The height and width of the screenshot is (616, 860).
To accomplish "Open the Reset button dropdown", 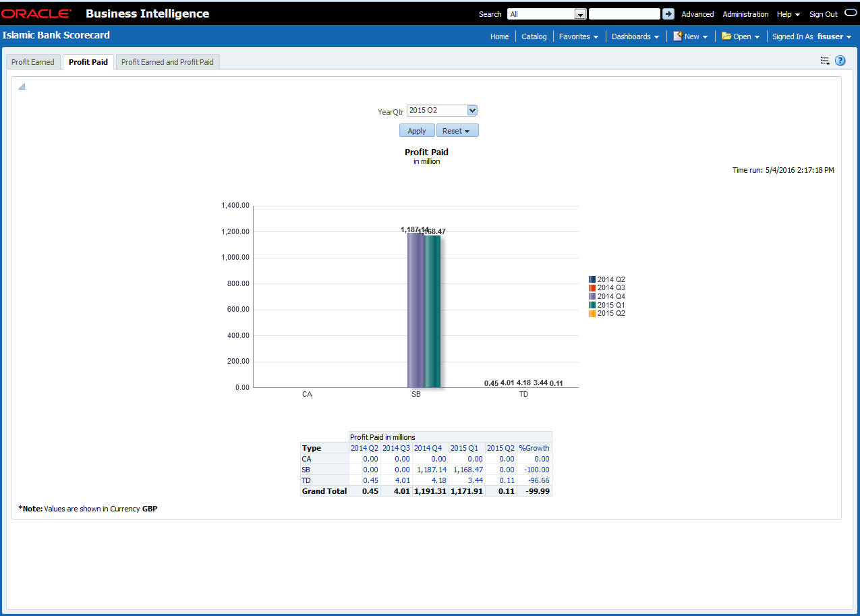I will point(467,131).
